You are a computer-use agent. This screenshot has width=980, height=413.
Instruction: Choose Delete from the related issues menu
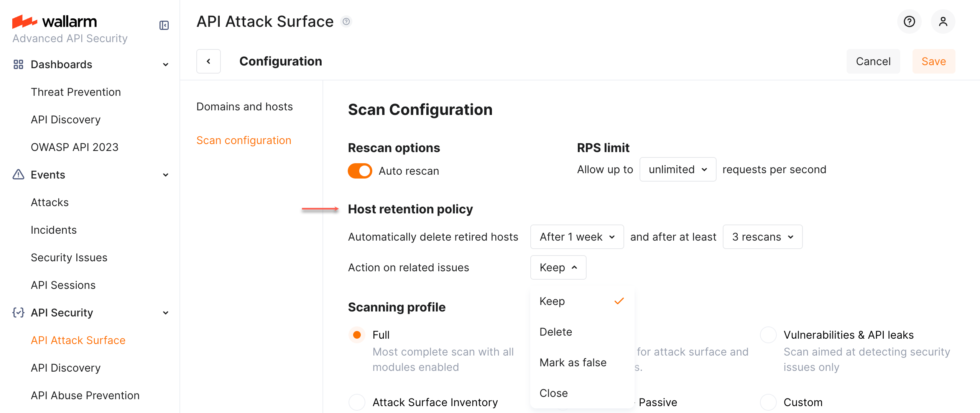(x=556, y=332)
